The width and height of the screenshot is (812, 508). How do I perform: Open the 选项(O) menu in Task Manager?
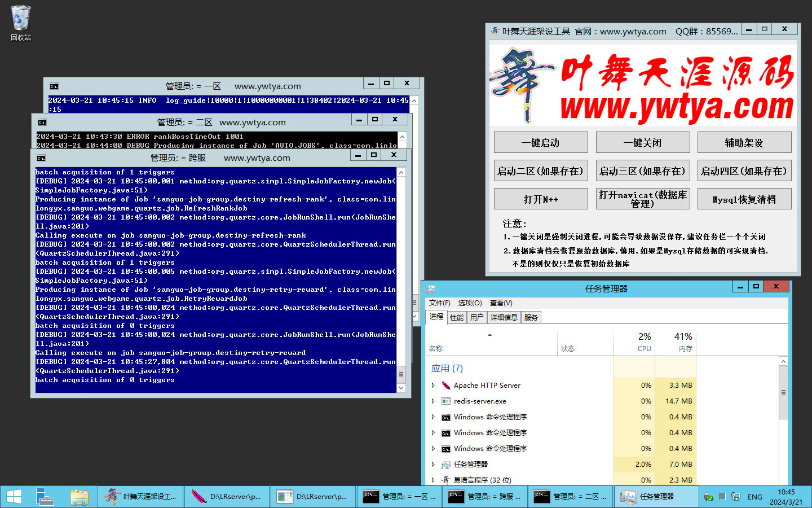[470, 303]
